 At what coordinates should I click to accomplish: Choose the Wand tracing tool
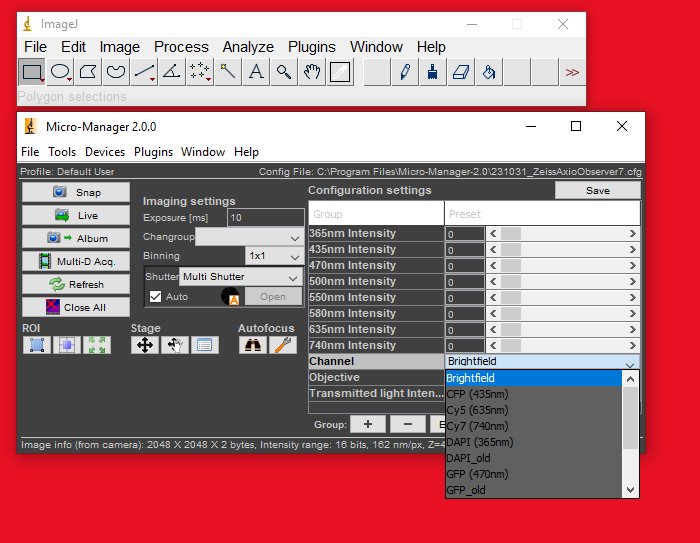(x=228, y=71)
